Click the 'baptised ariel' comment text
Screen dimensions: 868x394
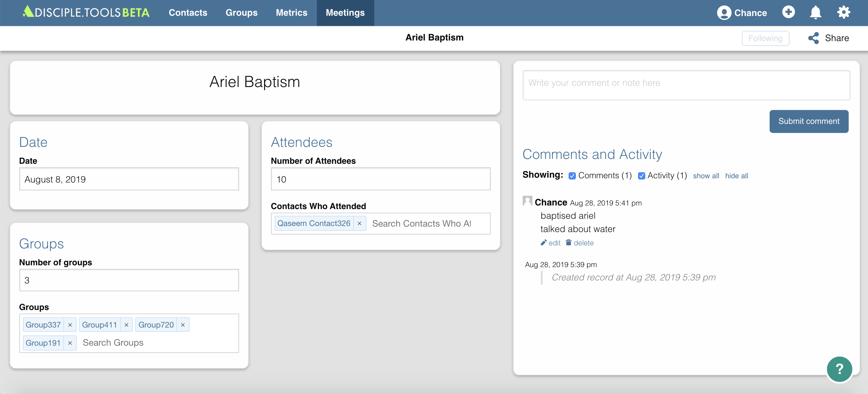pos(568,216)
